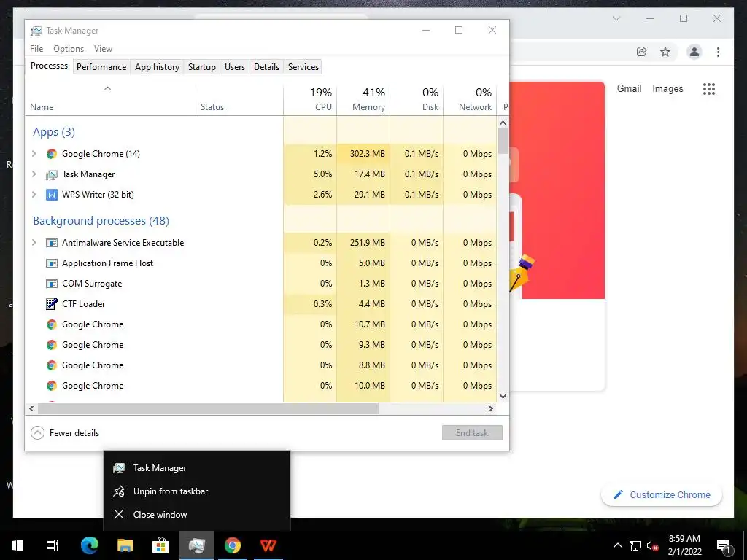Click horizontal scrollbar left arrow

pyautogui.click(x=31, y=408)
